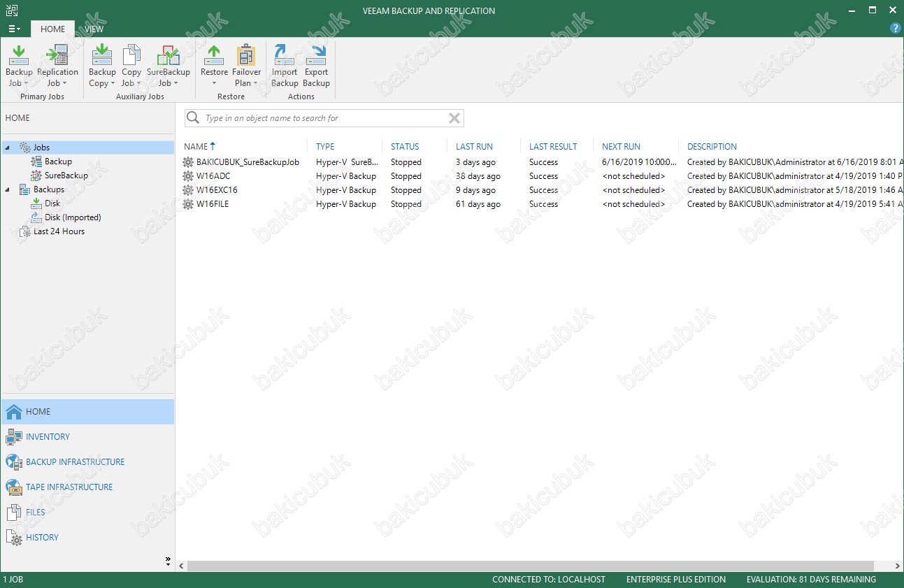The width and height of the screenshot is (904, 588).
Task: Click the Backup Job ribbon icon
Action: tap(19, 55)
